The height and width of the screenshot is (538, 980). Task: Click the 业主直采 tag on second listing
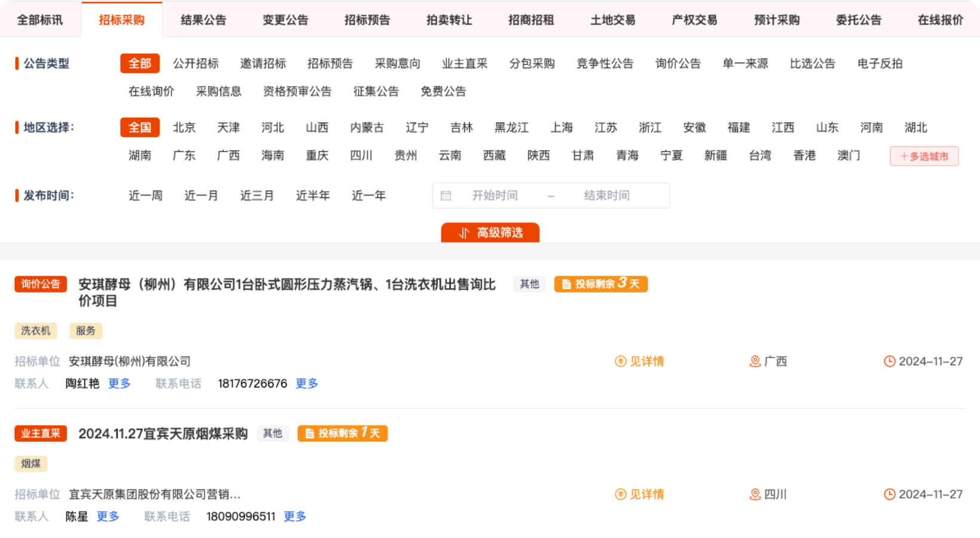tap(41, 433)
